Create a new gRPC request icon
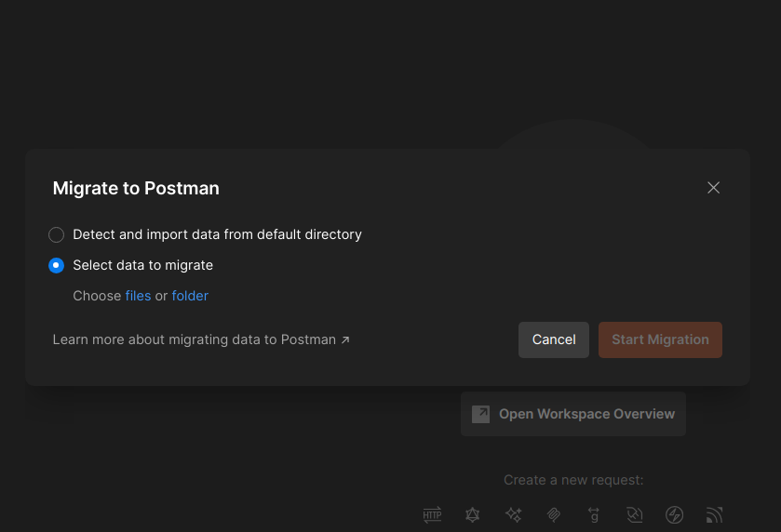This screenshot has height=532, width=781. 594,514
